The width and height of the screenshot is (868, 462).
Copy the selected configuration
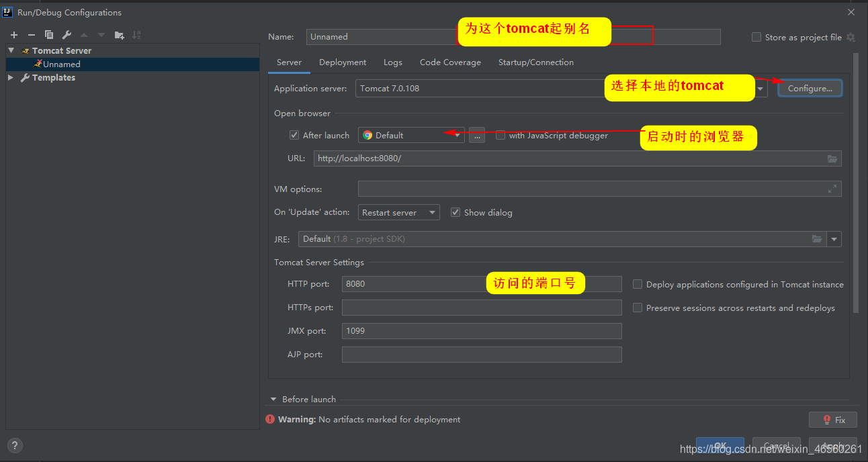[49, 35]
